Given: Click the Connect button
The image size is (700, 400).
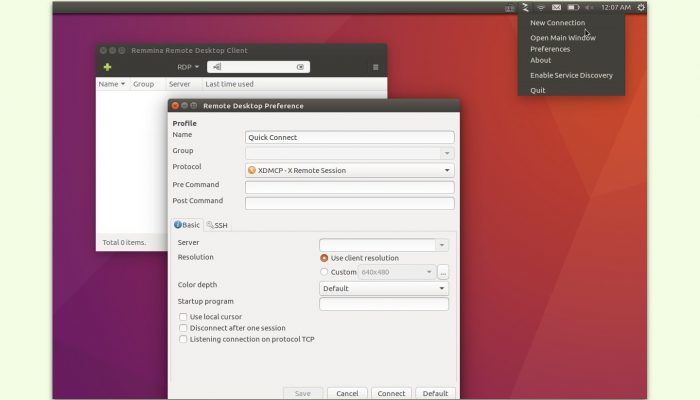Looking at the screenshot, I should [391, 393].
